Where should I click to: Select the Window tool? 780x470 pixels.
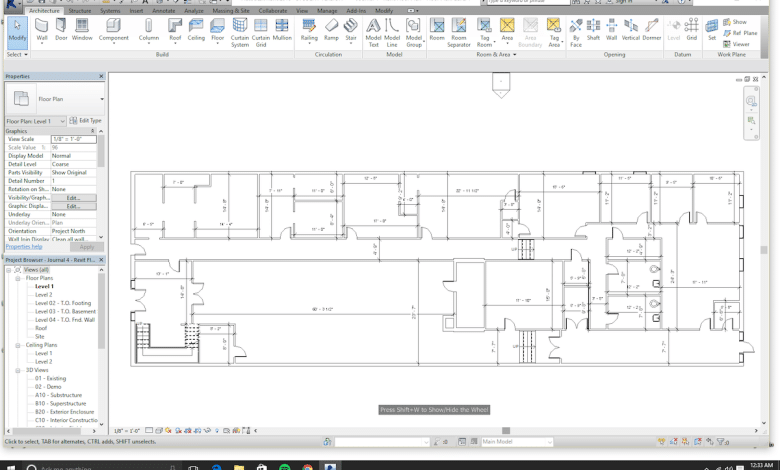pos(82,29)
